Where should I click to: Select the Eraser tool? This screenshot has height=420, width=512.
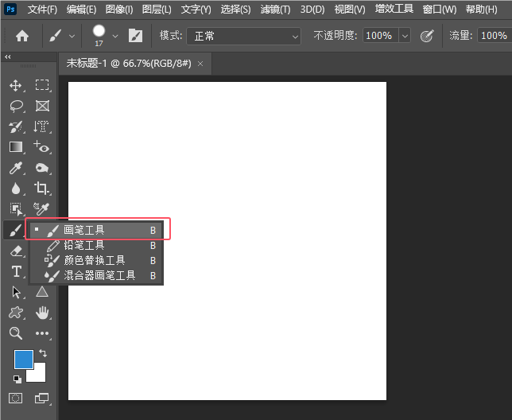click(x=16, y=251)
